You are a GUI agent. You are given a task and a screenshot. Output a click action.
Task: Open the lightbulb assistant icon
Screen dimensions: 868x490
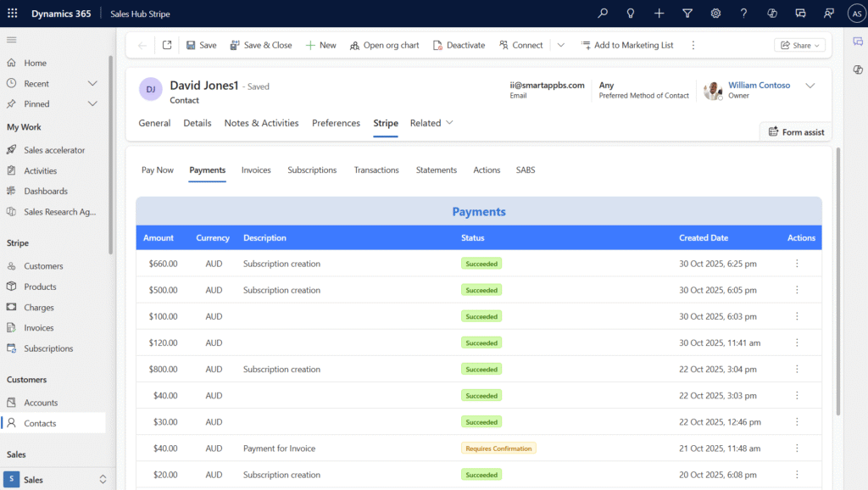point(631,14)
